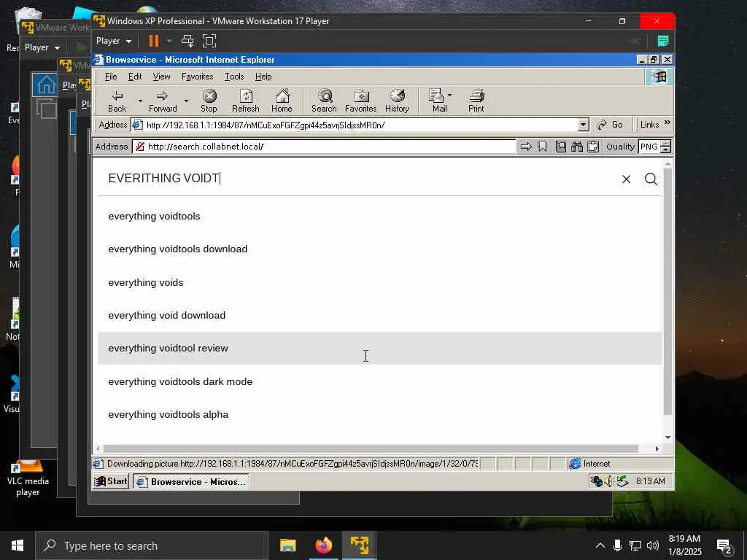Screen dimensions: 747x560
Task: Click the Browservice Go arrow icon
Action: tap(526, 147)
